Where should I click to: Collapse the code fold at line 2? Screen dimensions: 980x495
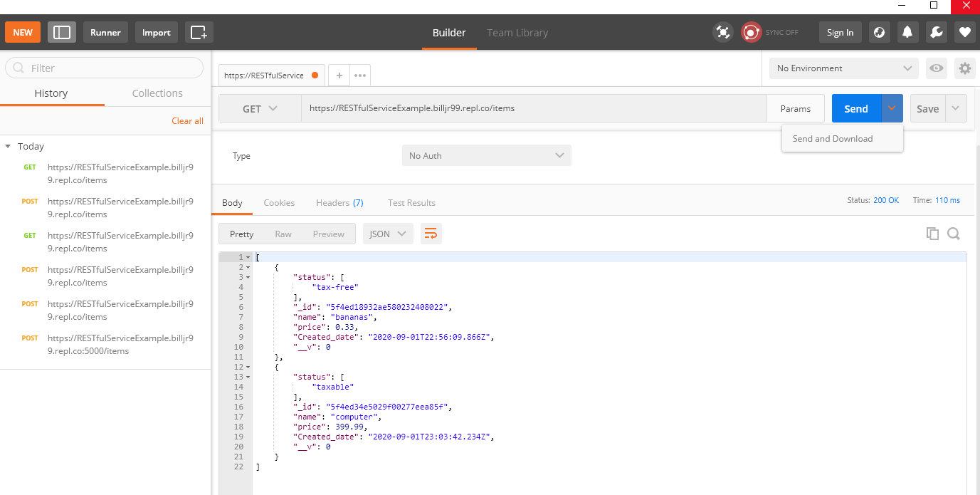pyautogui.click(x=248, y=267)
